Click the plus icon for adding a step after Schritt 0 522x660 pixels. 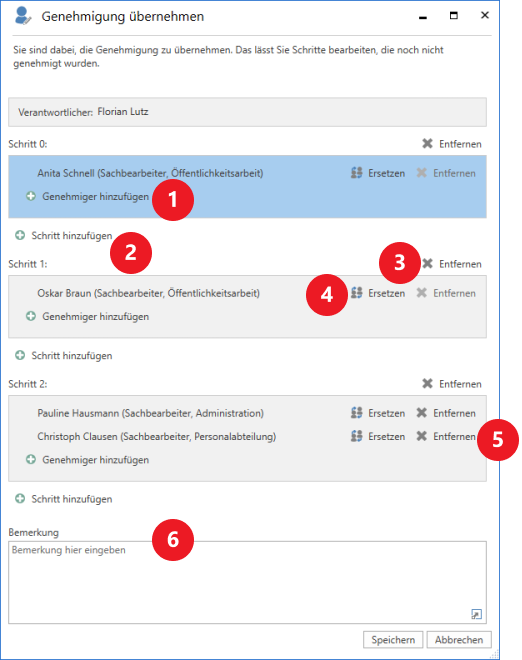click(20, 235)
